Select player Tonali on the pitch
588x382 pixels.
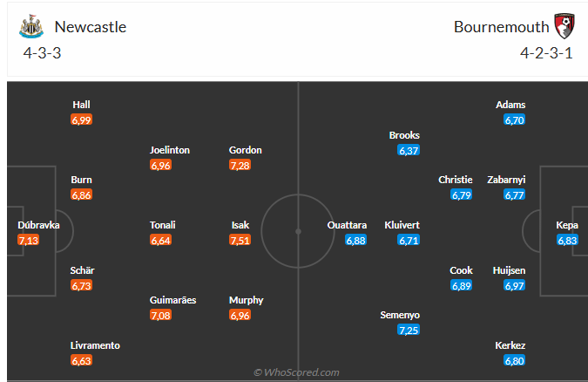tap(162, 225)
